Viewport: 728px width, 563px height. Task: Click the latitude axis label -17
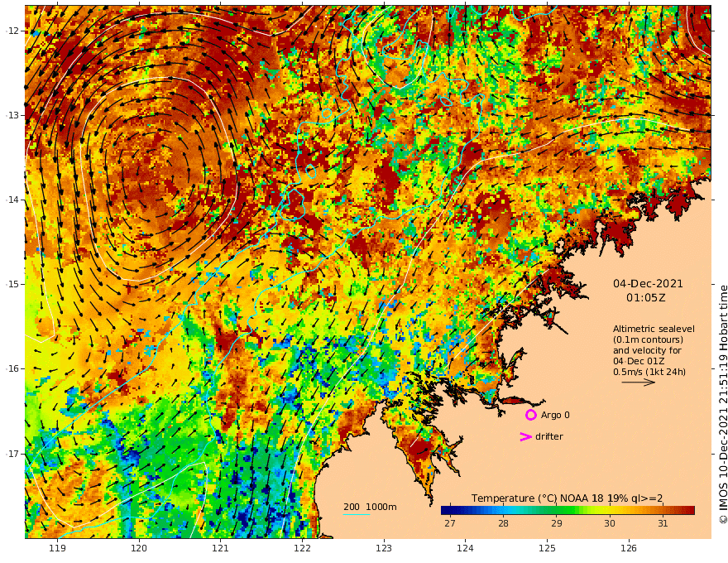[12, 453]
